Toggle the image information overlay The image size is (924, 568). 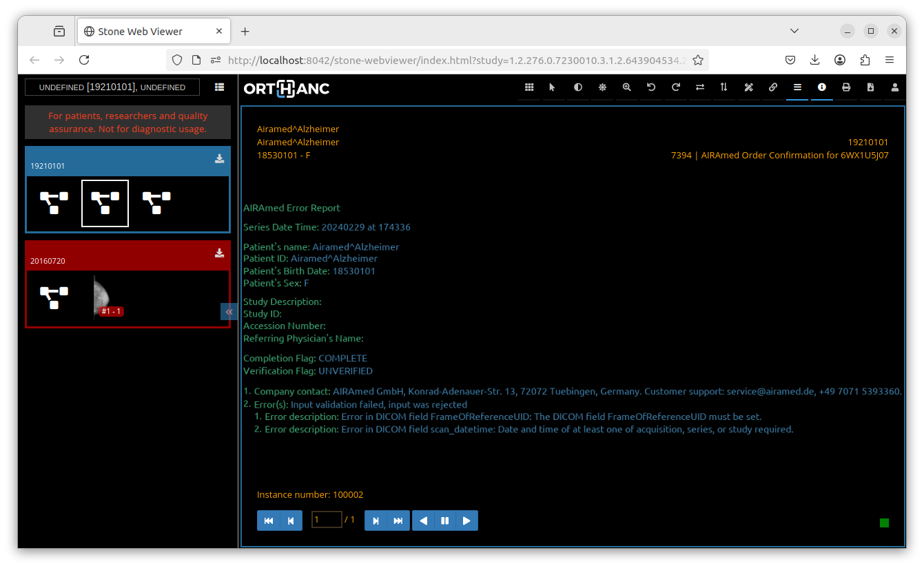[x=822, y=87]
